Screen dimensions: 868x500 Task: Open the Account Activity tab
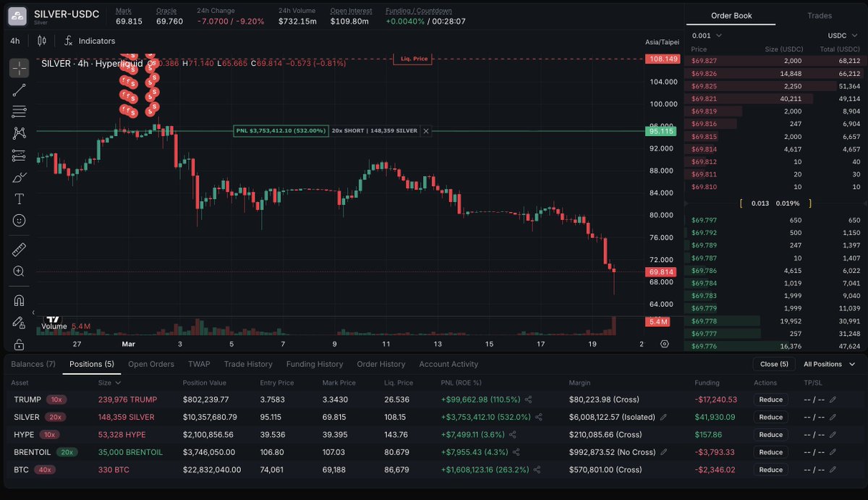tap(448, 364)
